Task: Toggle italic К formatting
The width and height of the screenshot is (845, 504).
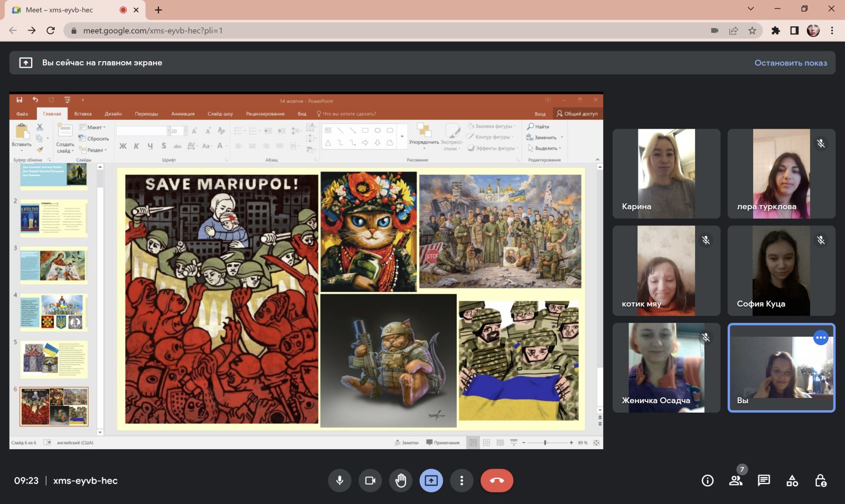Action: tap(136, 146)
